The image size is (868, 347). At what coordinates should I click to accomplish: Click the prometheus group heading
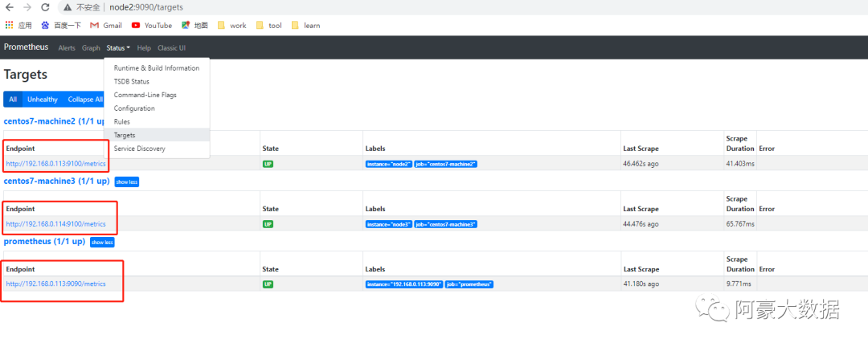[x=44, y=242]
